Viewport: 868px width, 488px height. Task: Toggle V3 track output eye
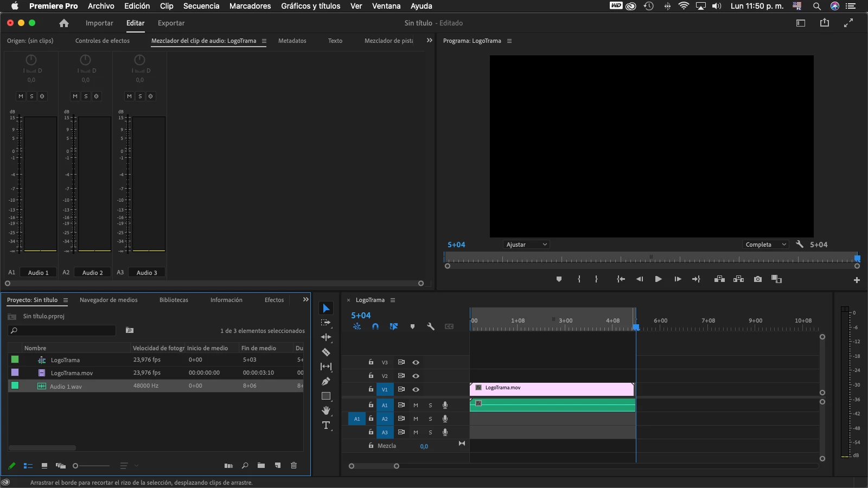coord(416,362)
